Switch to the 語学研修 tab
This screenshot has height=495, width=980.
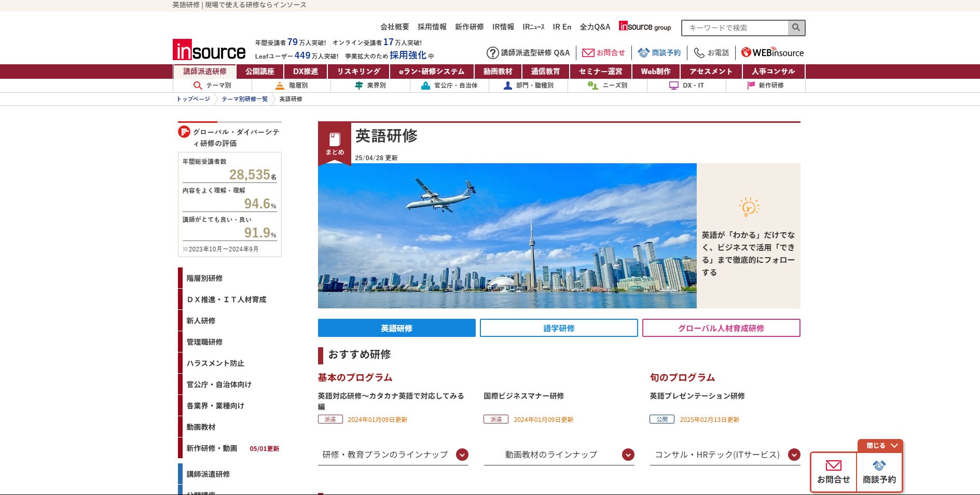(x=559, y=328)
